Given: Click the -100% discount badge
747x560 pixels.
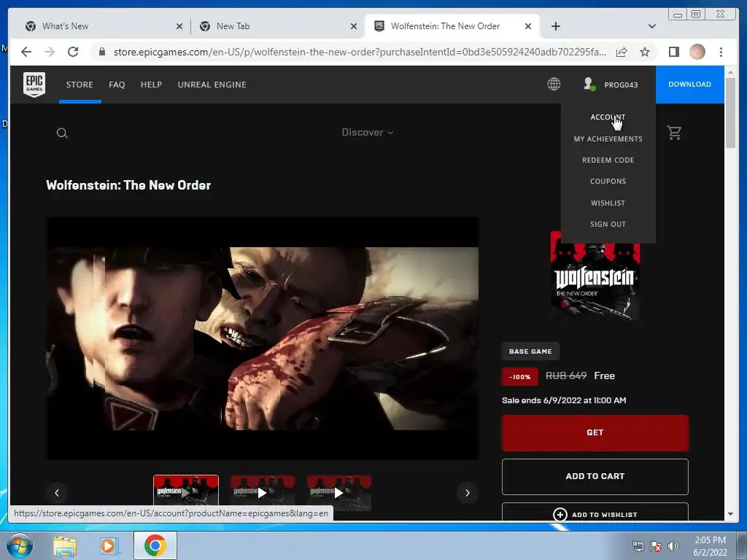Looking at the screenshot, I should [x=519, y=377].
